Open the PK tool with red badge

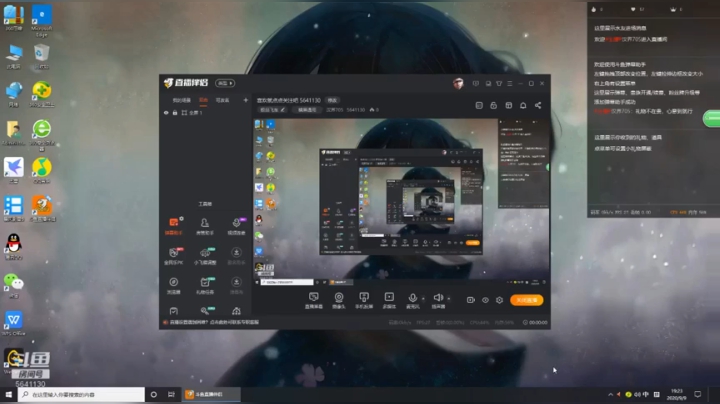coord(174,256)
